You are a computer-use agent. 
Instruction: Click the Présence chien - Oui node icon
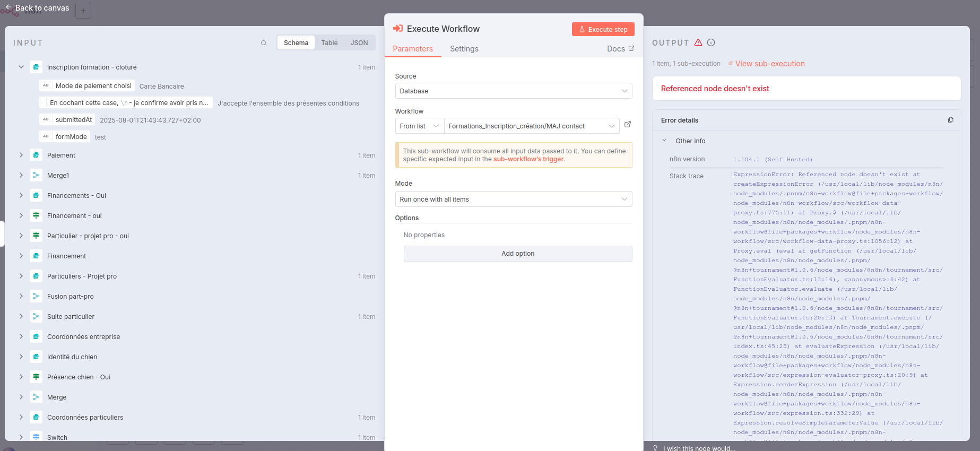click(36, 377)
